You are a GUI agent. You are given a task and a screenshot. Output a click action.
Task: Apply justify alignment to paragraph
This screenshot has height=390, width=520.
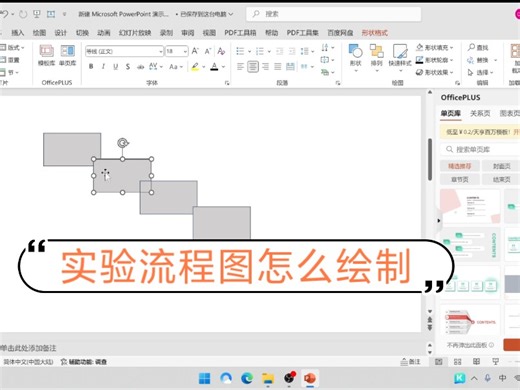tap(278, 67)
